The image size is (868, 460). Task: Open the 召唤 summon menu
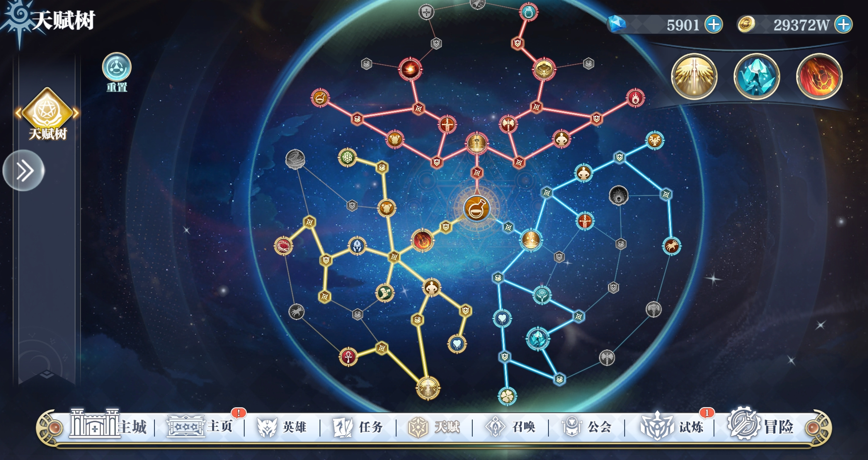pyautogui.click(x=510, y=426)
